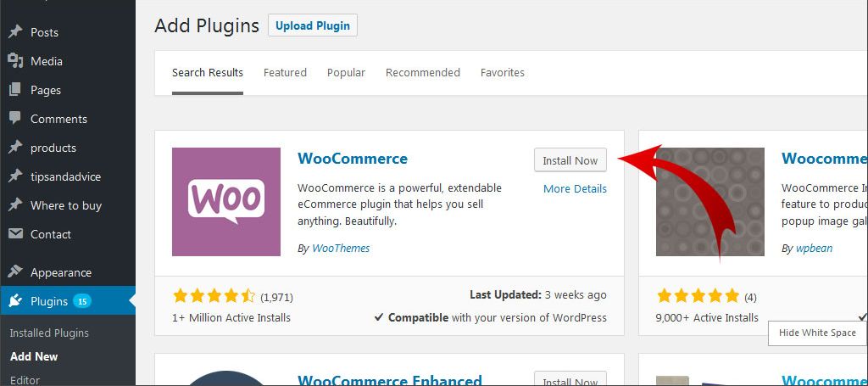Click the Hide White Space button
Viewport: 868px width, 386px height.
click(818, 333)
